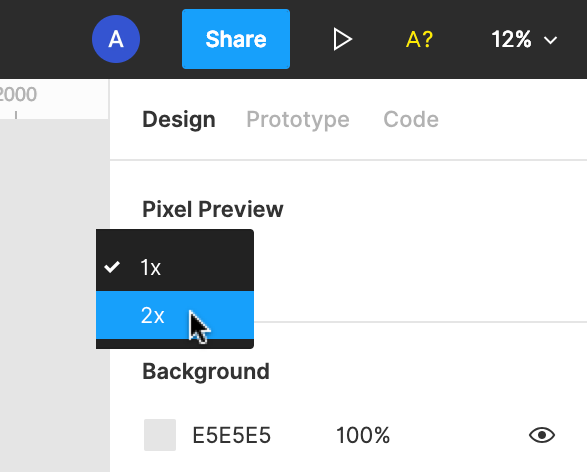This screenshot has width=587, height=472.
Task: Open the 12% zoom dropdown
Action: [524, 39]
